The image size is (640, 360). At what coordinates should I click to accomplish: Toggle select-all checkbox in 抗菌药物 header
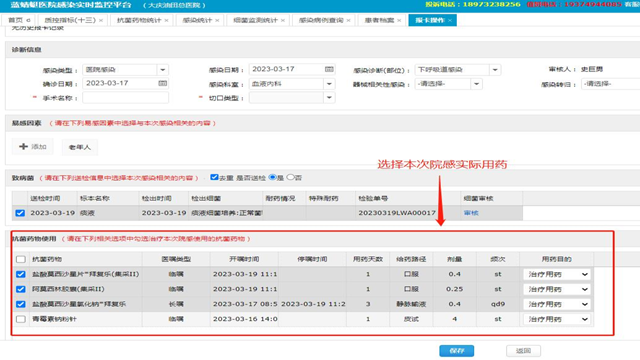pos(20,259)
